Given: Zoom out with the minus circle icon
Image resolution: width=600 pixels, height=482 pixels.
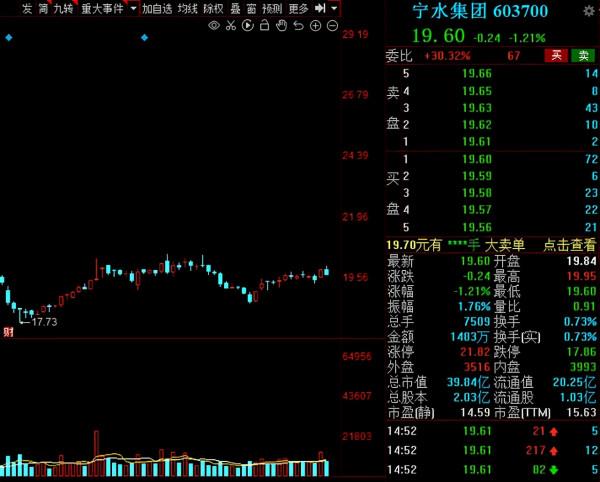Looking at the screenshot, I should click(331, 25).
